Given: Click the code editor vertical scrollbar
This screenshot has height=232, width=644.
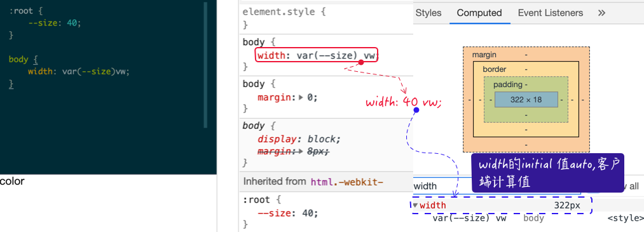Looking at the screenshot, I should (x=206, y=65).
